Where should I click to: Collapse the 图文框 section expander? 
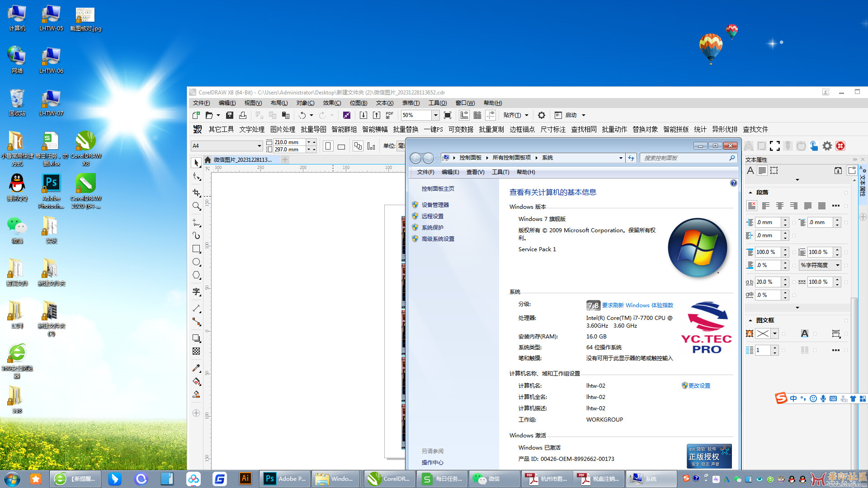[750, 320]
